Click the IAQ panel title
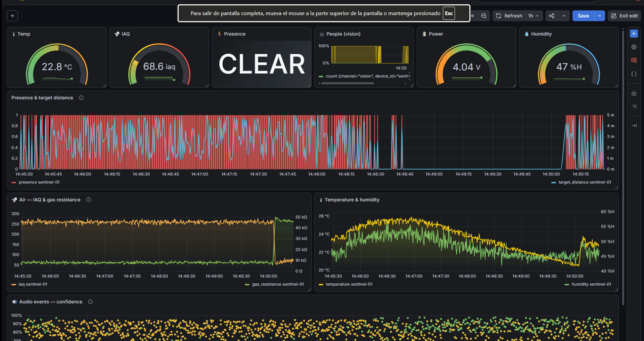 [x=126, y=34]
